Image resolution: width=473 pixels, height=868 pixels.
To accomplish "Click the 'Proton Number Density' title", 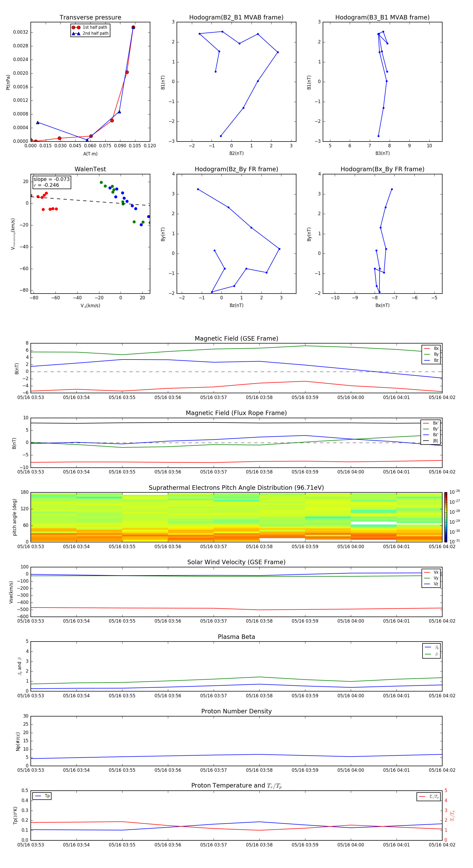I will [236, 711].
